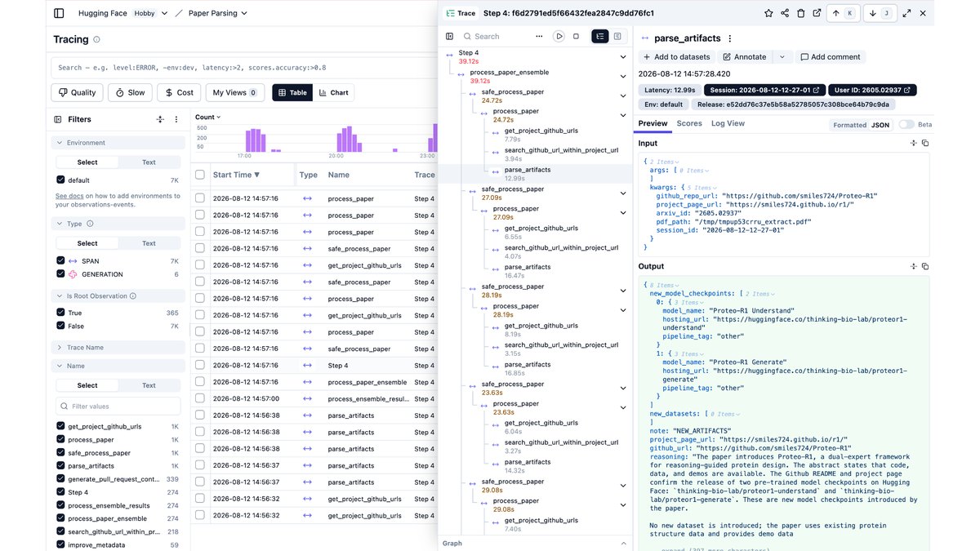The width and height of the screenshot is (980, 551).
Task: Open the trace tree more options (three dots)
Action: [x=539, y=36]
